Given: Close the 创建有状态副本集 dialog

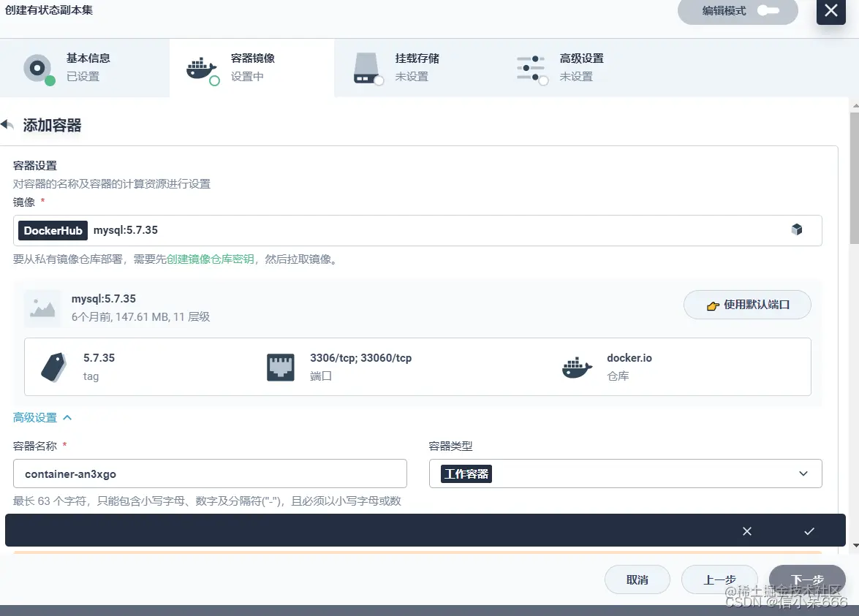Looking at the screenshot, I should coord(830,10).
